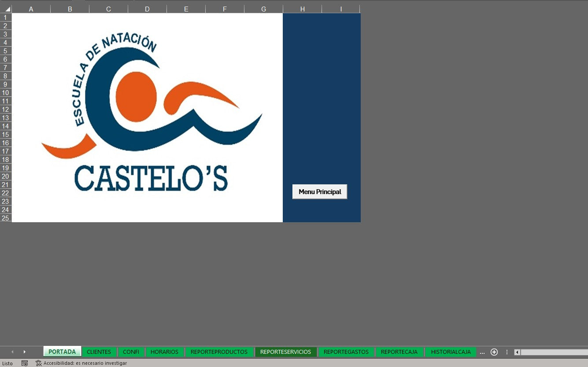
Task: Open the CLIENTES sheet tab
Action: [99, 352]
